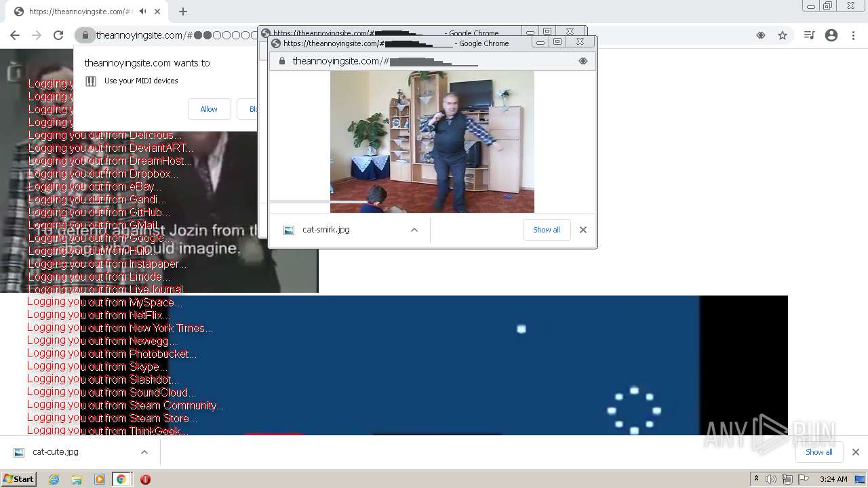
Task: Mute the tab via its speaker icon
Action: click(142, 12)
